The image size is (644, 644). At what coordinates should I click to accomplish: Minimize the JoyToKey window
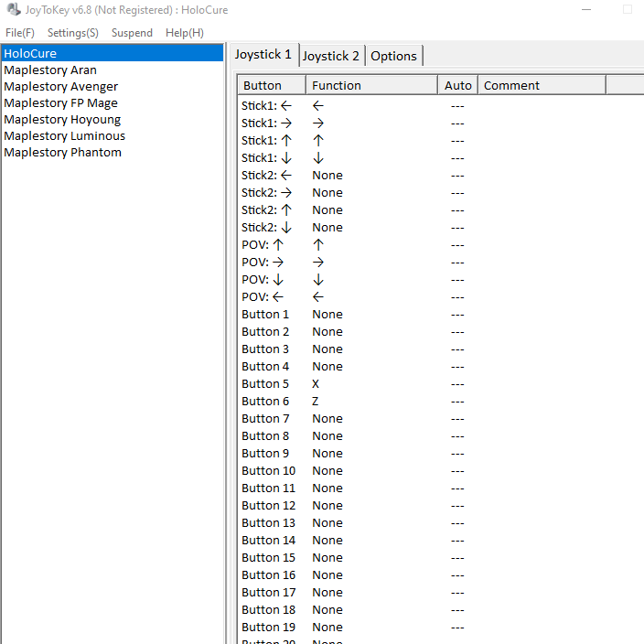(586, 9)
